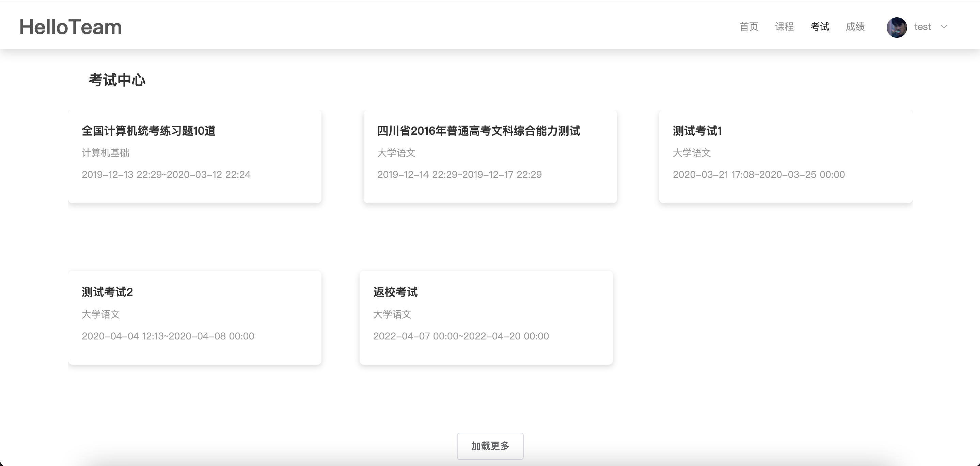Image resolution: width=980 pixels, height=466 pixels.
Task: Expand the user dropdown chevron
Action: [944, 27]
